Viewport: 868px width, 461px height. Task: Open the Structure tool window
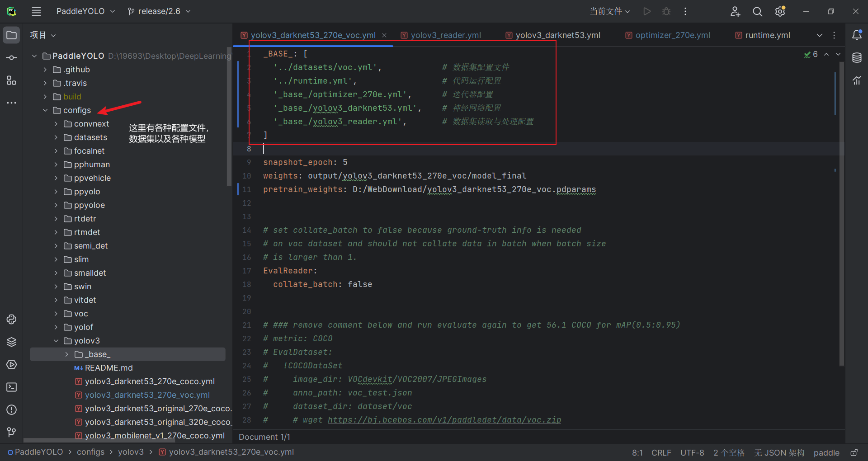[x=12, y=80]
